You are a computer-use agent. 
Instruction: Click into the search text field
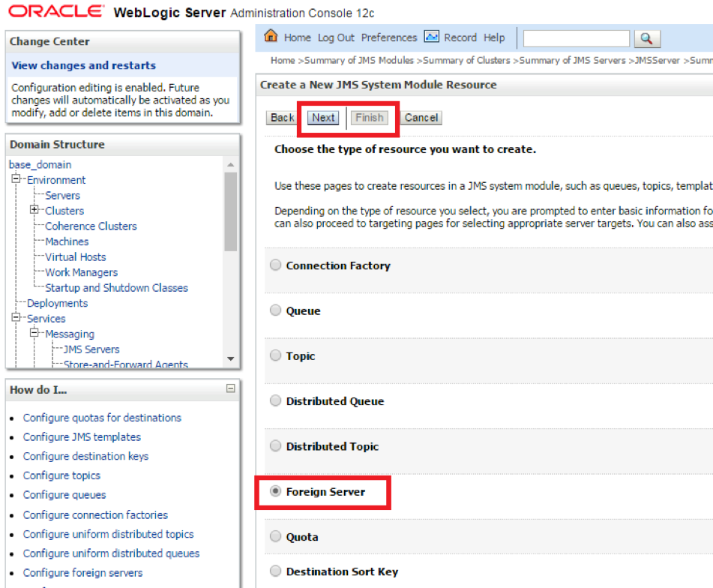point(576,38)
